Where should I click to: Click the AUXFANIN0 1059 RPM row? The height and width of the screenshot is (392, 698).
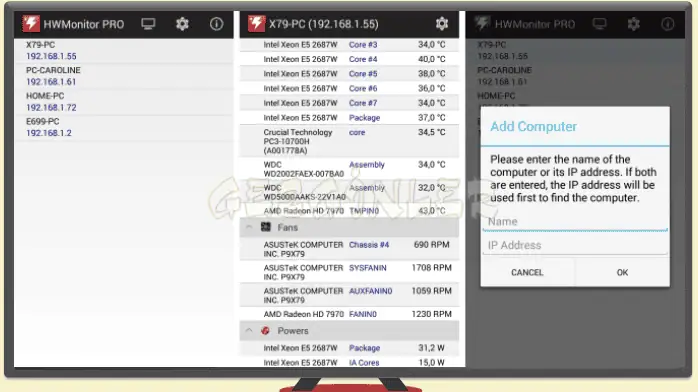coord(349,295)
